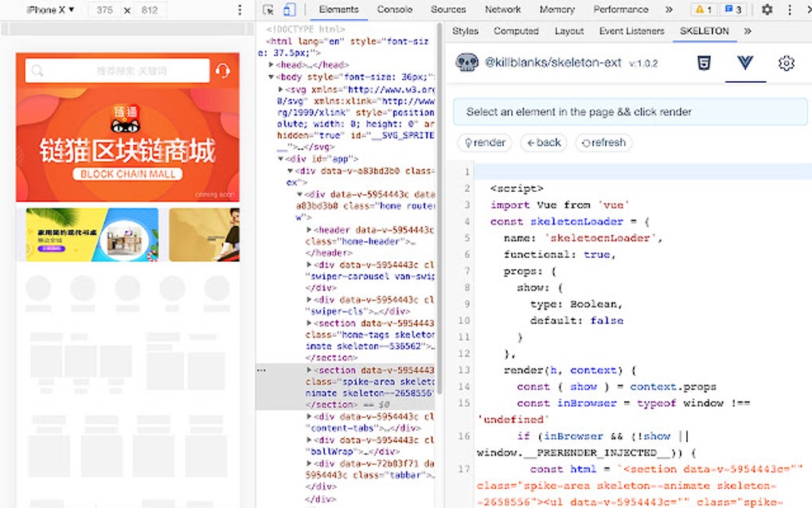Expand the spike-area section node
The image size is (812, 508).
pyautogui.click(x=309, y=369)
